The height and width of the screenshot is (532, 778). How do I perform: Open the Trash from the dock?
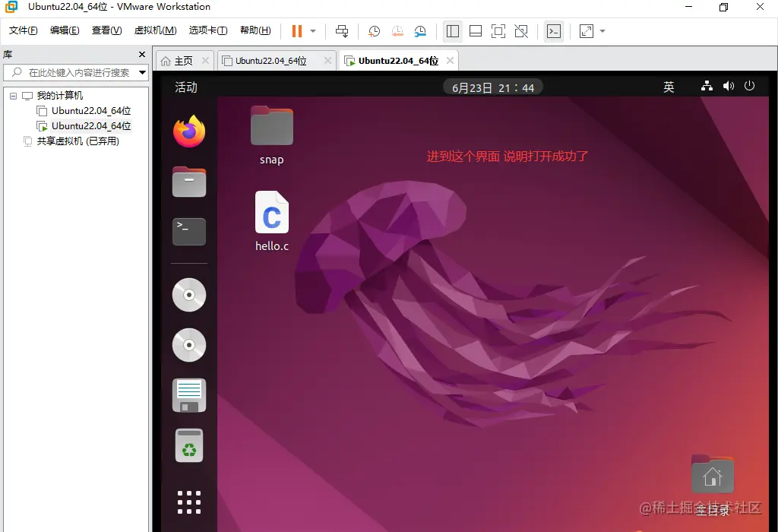[189, 445]
